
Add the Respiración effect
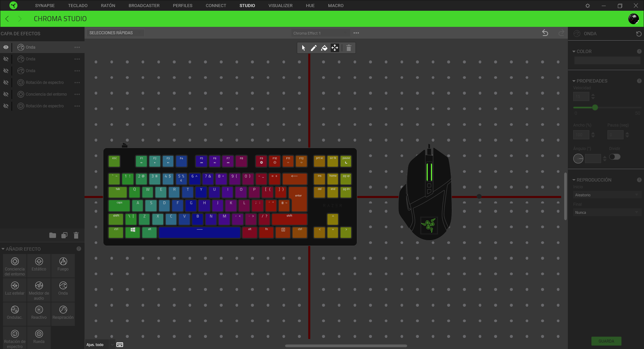(63, 314)
